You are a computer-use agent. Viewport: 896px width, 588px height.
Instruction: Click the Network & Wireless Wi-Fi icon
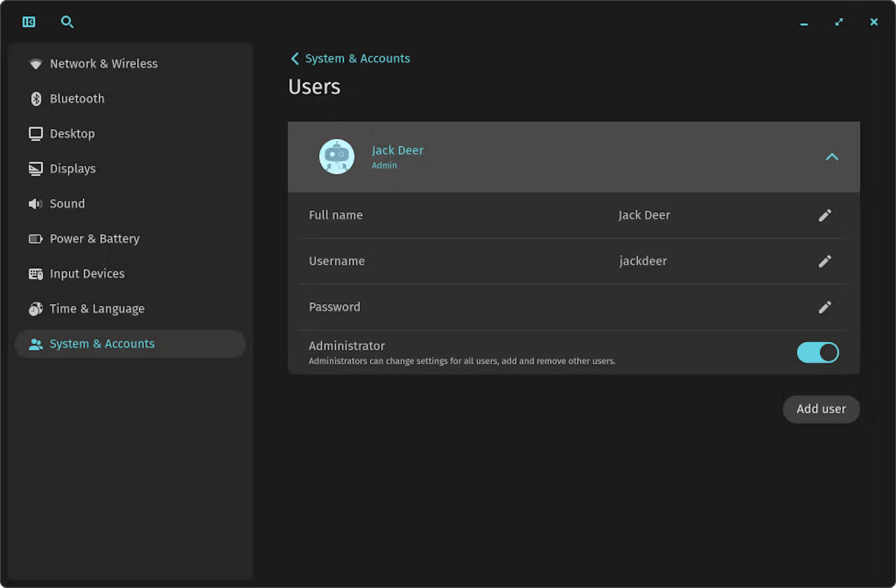point(36,64)
